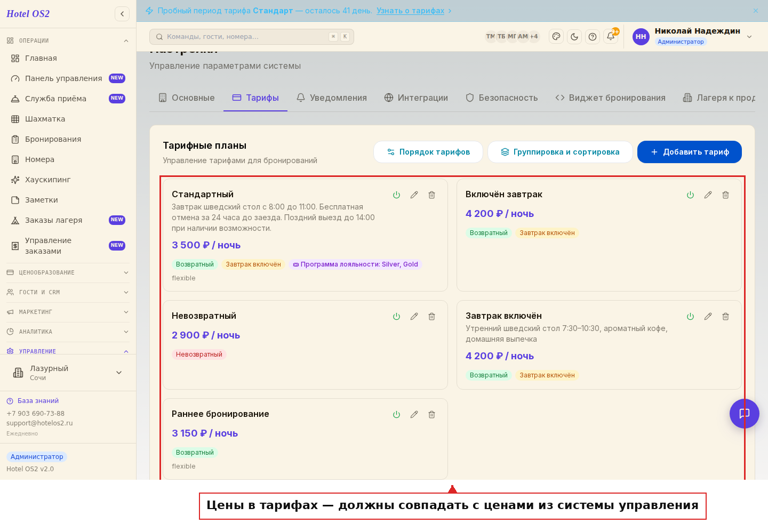
Task: Toggle power for Завтрак включён tariff
Action: coord(690,317)
